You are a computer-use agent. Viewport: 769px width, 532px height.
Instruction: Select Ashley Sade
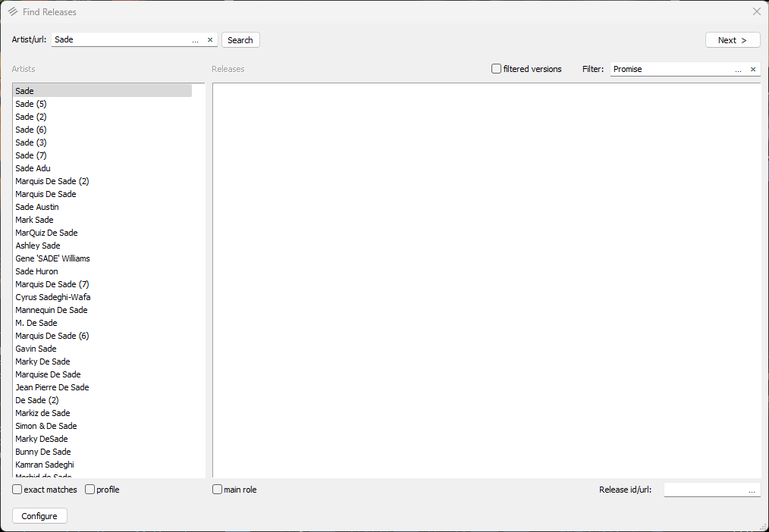click(x=102, y=246)
